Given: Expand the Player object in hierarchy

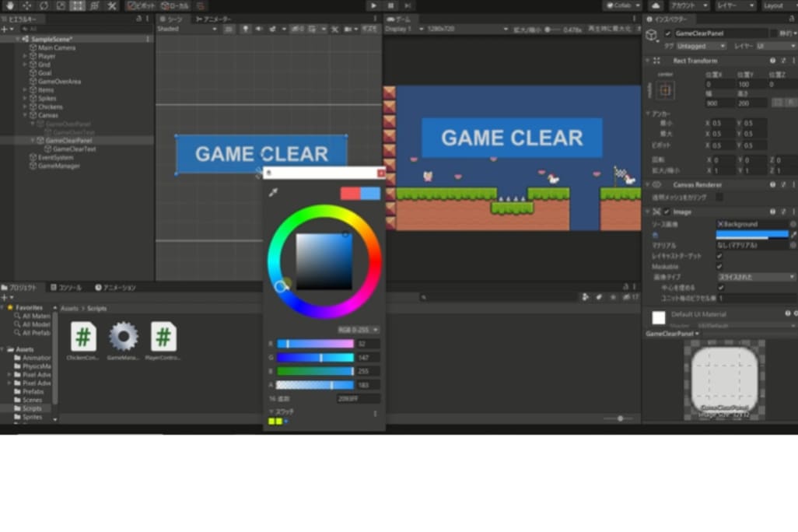Looking at the screenshot, I should [25, 56].
